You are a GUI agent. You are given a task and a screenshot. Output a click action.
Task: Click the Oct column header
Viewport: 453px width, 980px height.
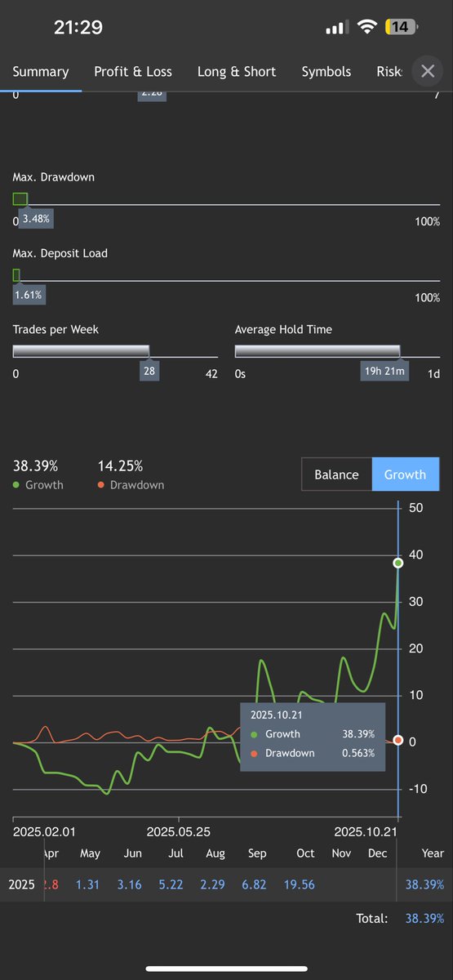(305, 853)
